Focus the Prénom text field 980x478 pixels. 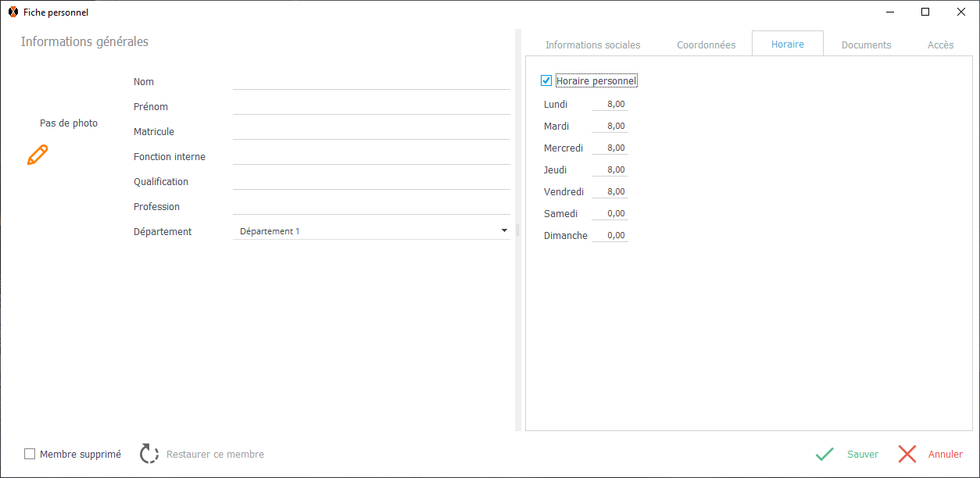tap(371, 106)
